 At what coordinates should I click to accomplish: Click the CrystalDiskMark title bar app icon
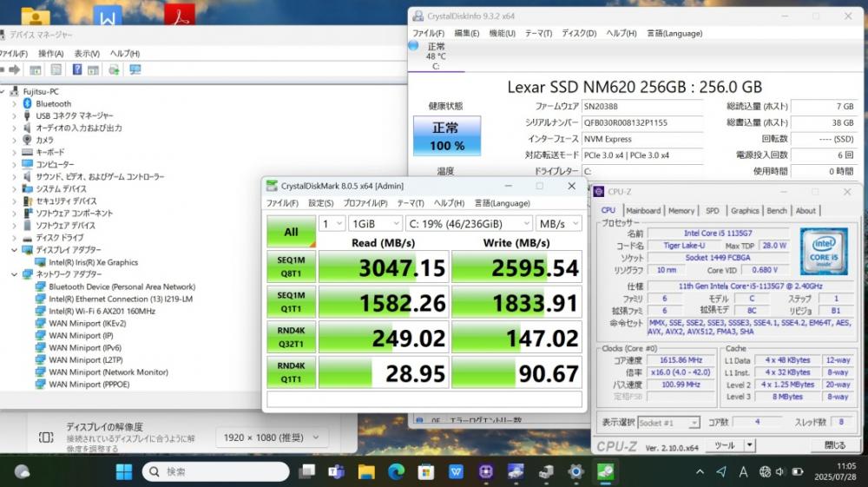[272, 186]
